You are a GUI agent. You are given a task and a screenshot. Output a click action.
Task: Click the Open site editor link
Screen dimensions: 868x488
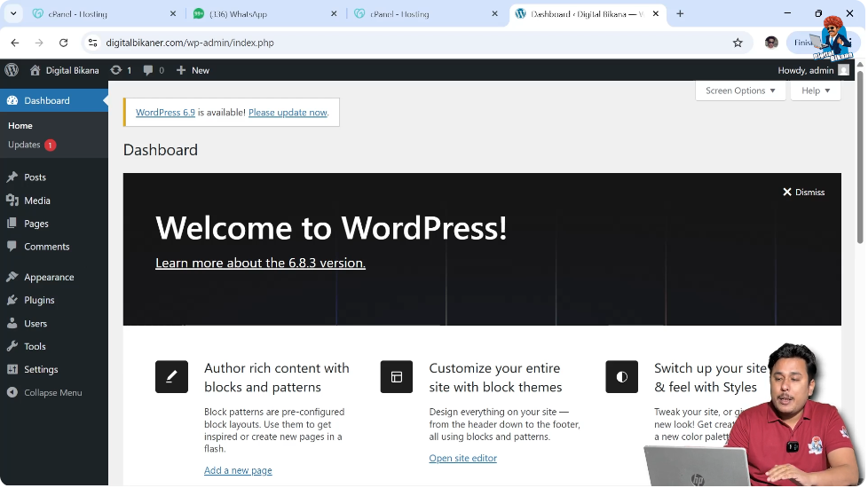pyautogui.click(x=462, y=458)
